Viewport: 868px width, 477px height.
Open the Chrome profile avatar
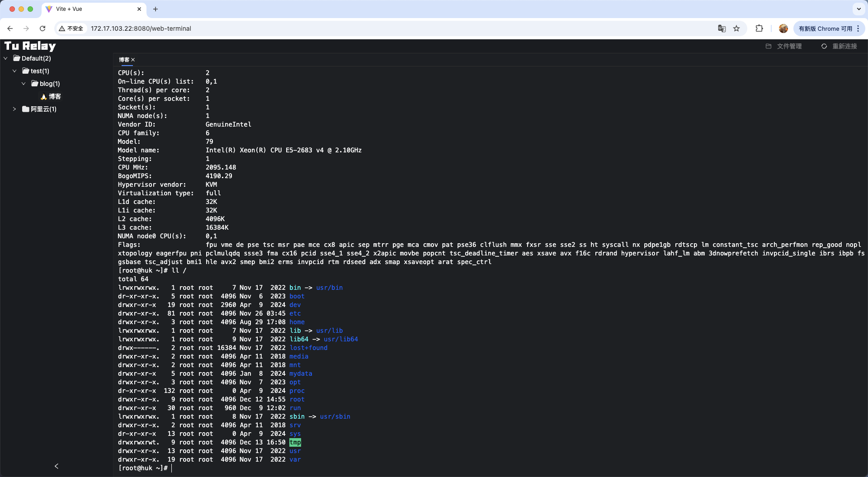(783, 28)
